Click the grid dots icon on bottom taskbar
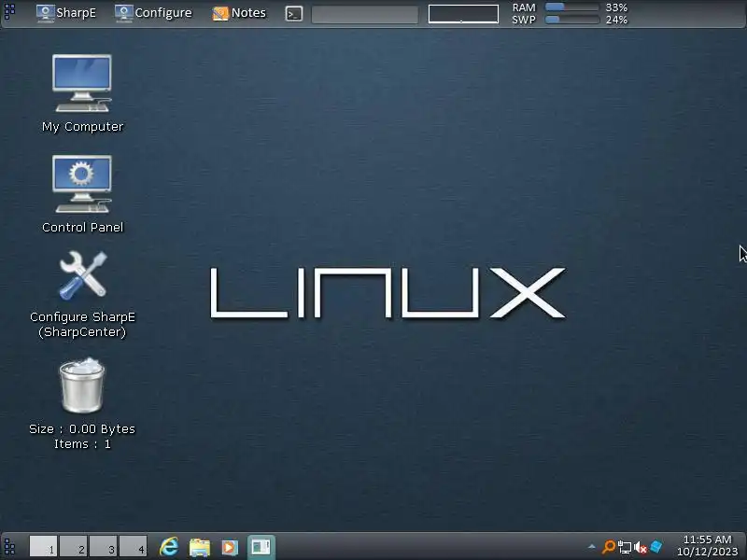This screenshot has width=747, height=560. coord(9,547)
